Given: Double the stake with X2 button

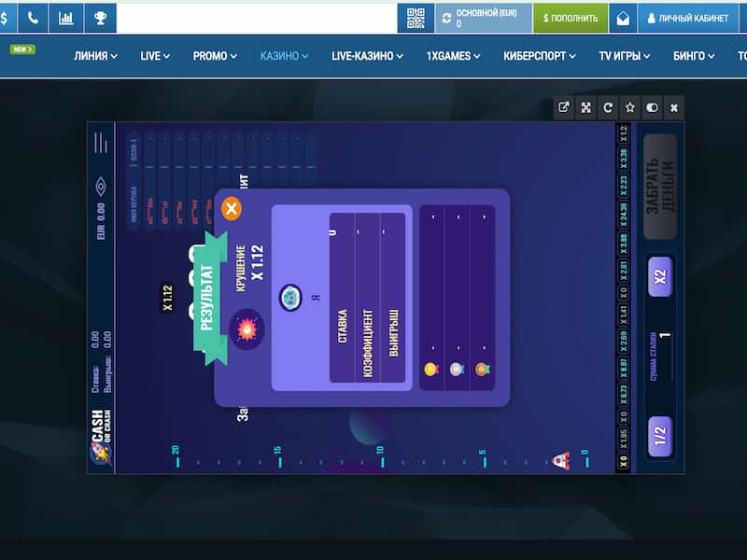Looking at the screenshot, I should click(x=660, y=276).
